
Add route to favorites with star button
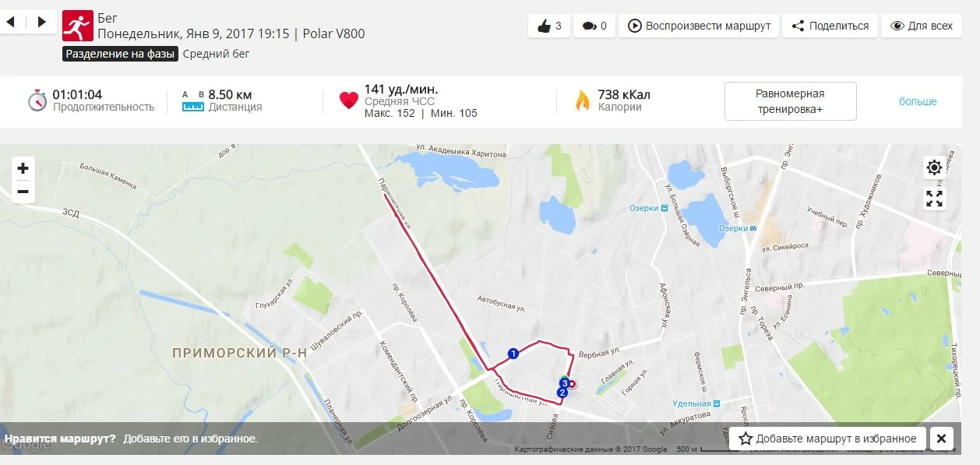point(829,439)
